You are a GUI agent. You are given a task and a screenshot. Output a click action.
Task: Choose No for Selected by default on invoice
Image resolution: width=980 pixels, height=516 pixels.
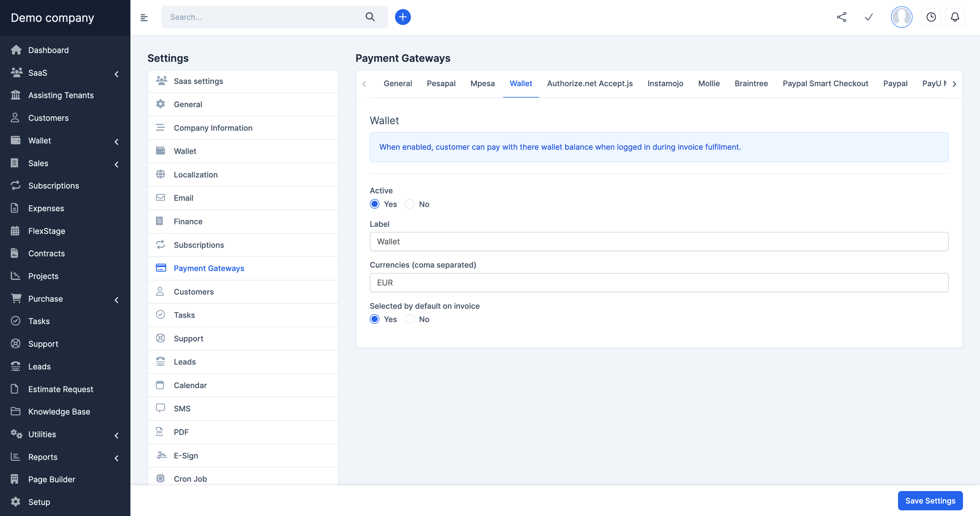tap(410, 320)
